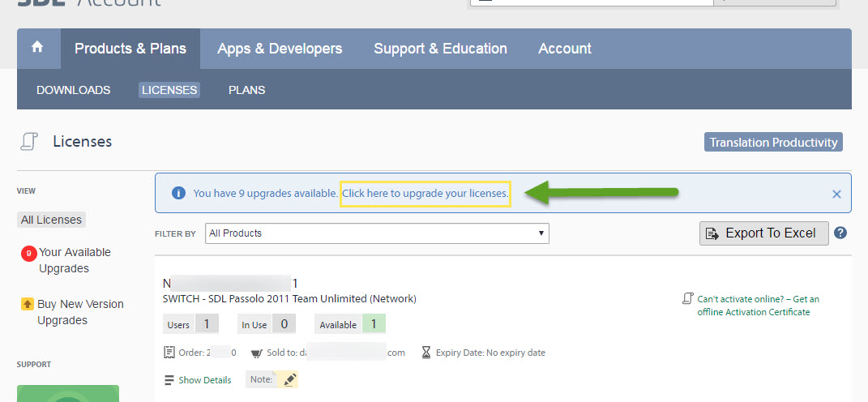Open the Products & Plans menu
Image resolution: width=868 pixels, height=402 pixels.
[130, 49]
